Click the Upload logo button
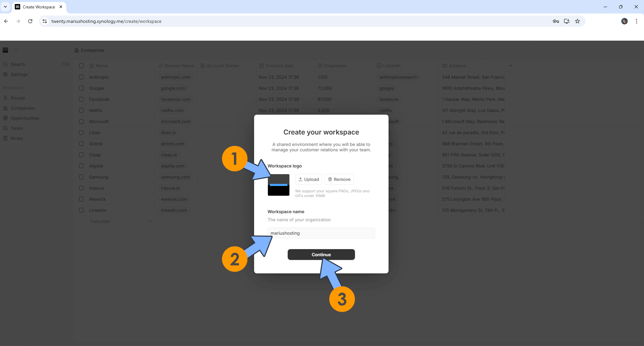This screenshot has width=644, height=346. (309, 179)
